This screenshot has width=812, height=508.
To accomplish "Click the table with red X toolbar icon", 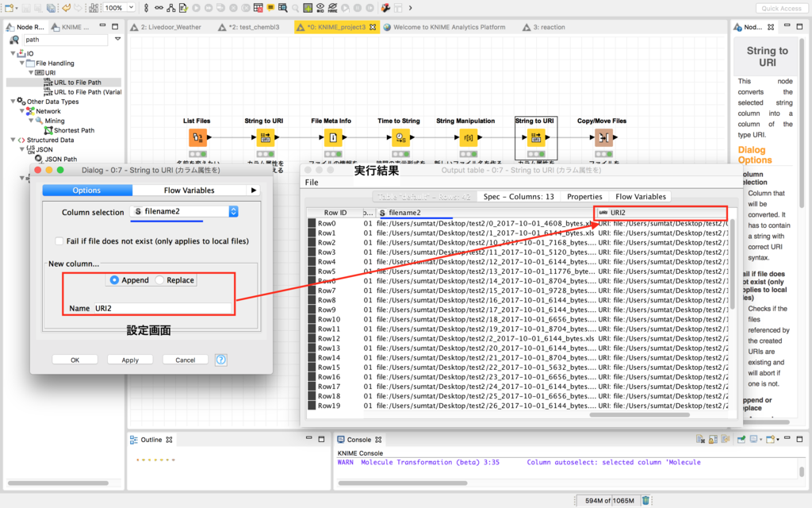I will point(258,8).
